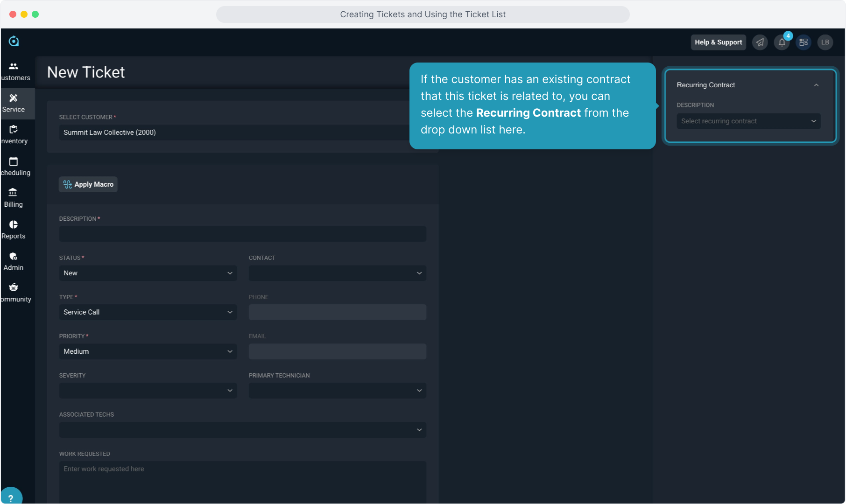This screenshot has width=846, height=504.
Task: Click the paper plane icon in the header
Action: click(x=760, y=42)
